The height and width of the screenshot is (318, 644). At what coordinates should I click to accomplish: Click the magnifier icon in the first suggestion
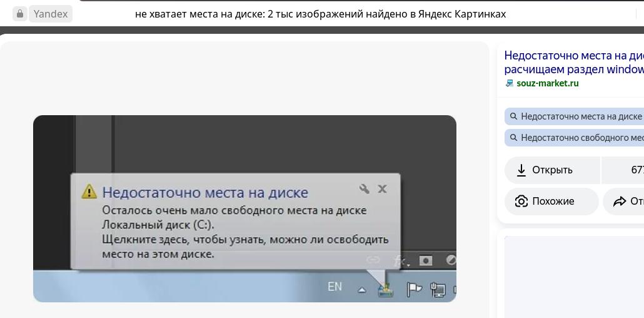tap(513, 116)
